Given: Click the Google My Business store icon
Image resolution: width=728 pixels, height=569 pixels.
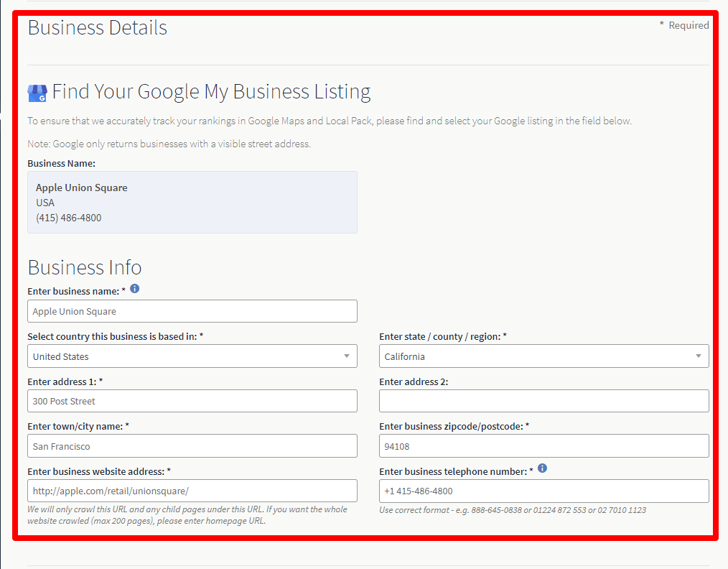Looking at the screenshot, I should (x=37, y=93).
